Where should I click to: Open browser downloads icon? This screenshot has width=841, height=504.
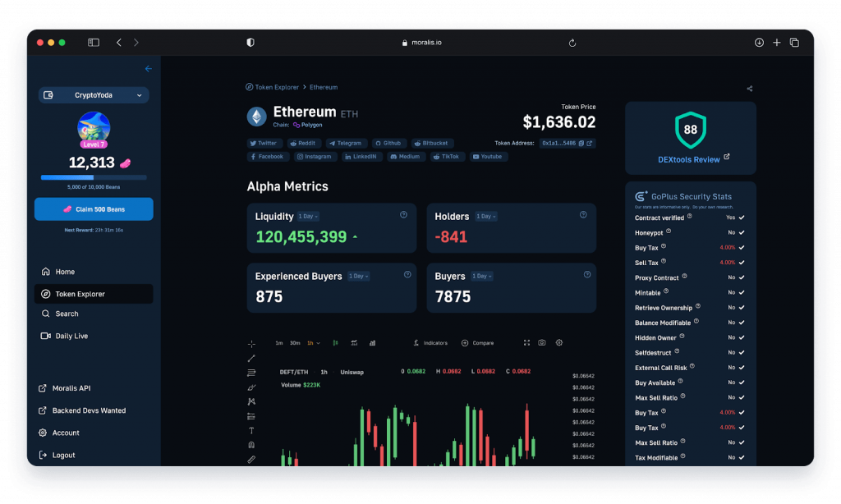pyautogui.click(x=759, y=43)
